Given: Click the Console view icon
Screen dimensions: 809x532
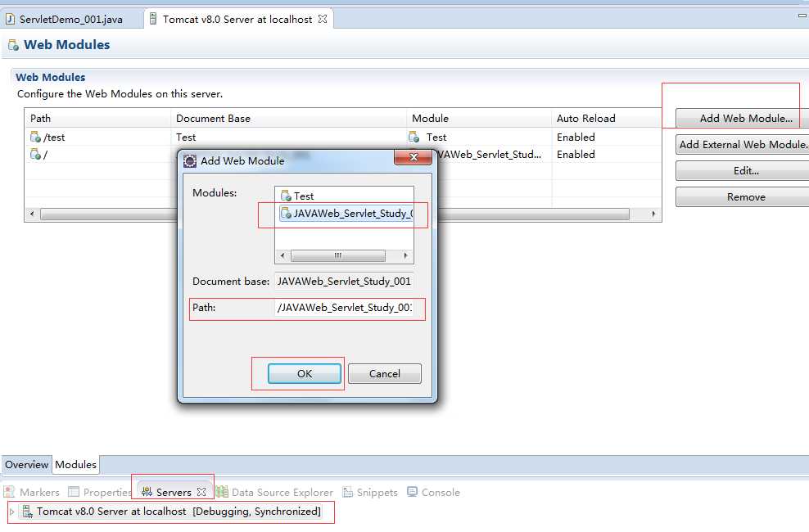Looking at the screenshot, I should point(412,491).
